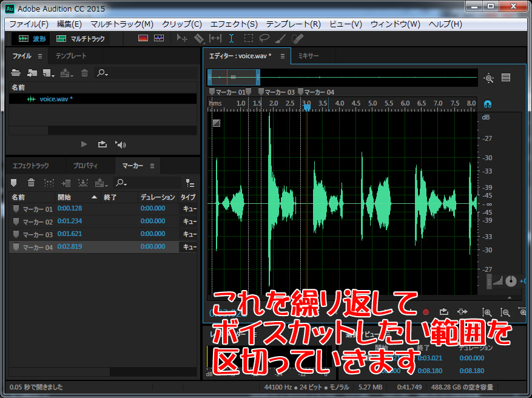Open the エフェクト(S) menu

click(x=234, y=24)
